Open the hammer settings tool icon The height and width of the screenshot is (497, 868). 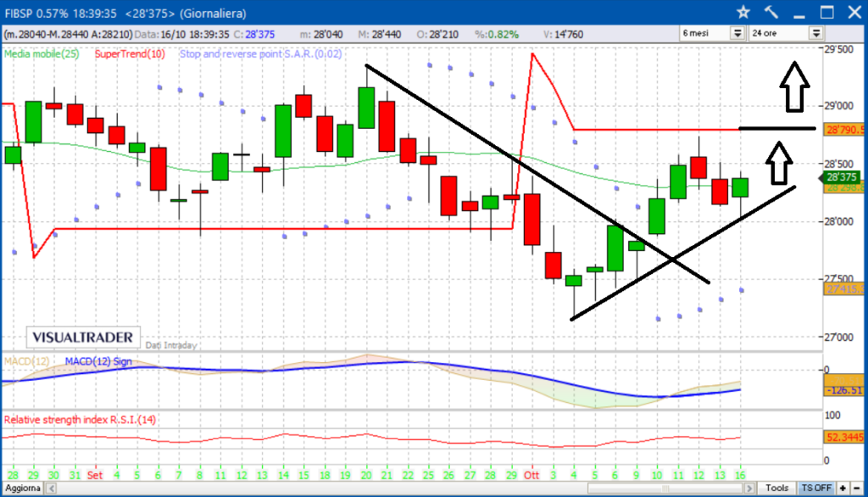(771, 12)
